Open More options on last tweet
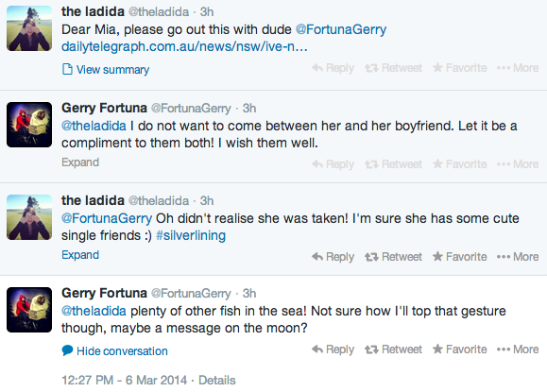 click(518, 349)
